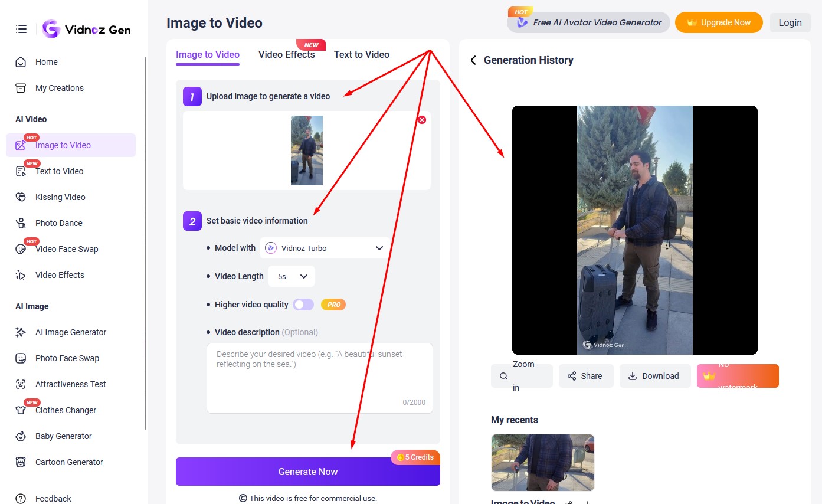Remove the uploaded image with red X
822x504 pixels.
421,120
